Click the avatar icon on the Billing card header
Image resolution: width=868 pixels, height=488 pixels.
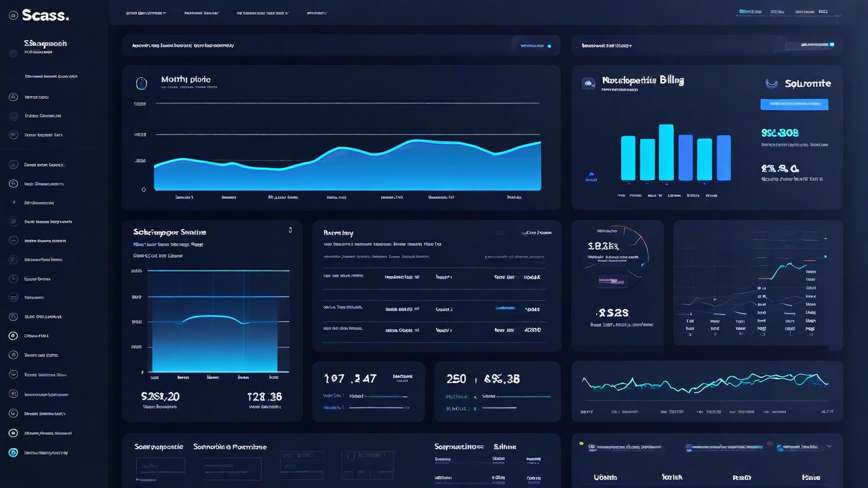pyautogui.click(x=589, y=83)
